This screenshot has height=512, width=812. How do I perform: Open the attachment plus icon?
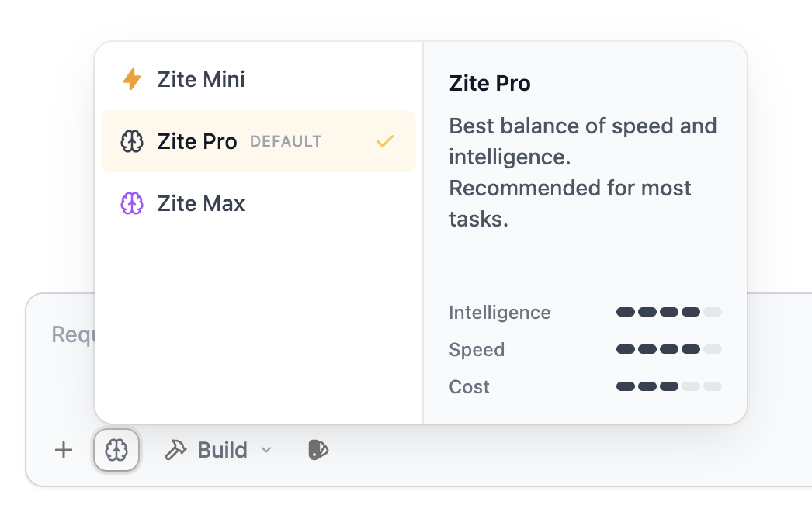[x=63, y=450]
